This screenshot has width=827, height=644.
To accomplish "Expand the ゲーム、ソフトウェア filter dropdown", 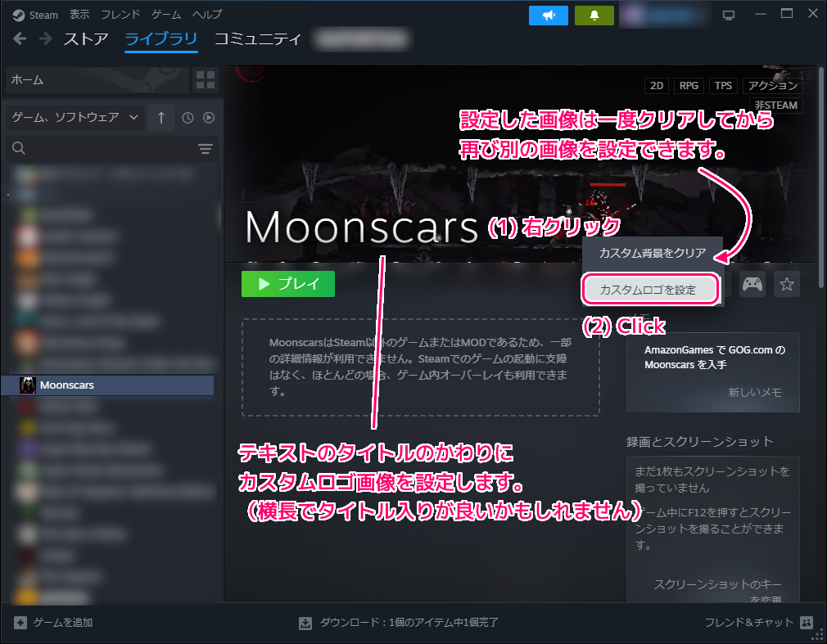I will 75,117.
